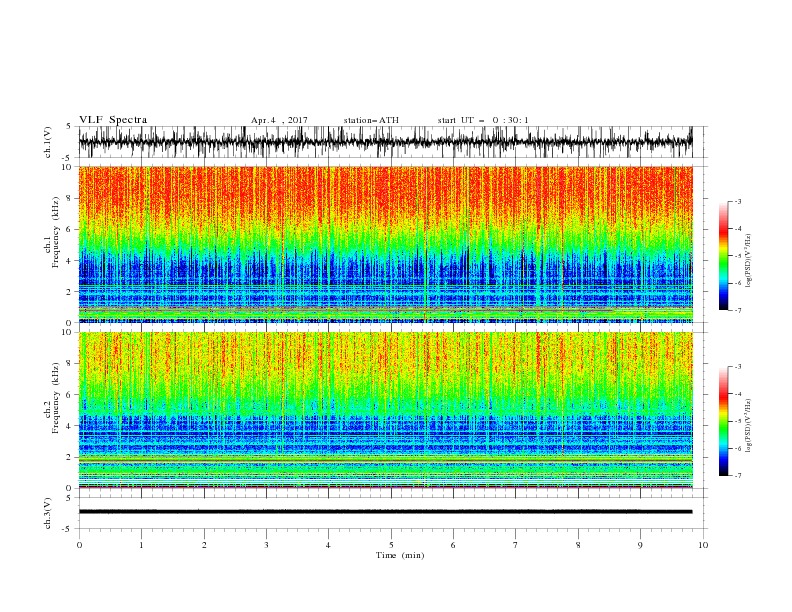
Task: Click the "-4" tick on the lower color bar
Action: click(737, 394)
